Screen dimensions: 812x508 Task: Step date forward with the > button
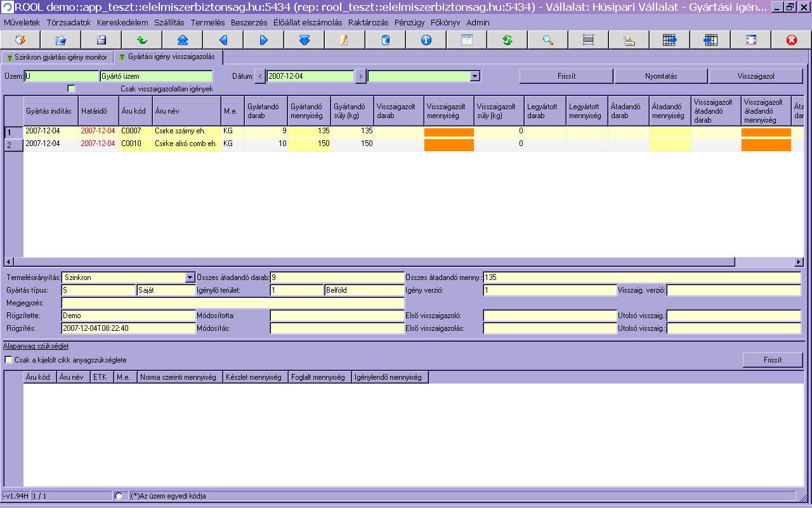click(x=360, y=76)
